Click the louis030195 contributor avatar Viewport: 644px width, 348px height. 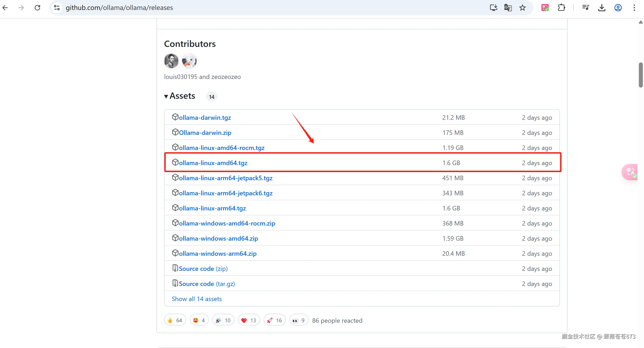[x=171, y=61]
